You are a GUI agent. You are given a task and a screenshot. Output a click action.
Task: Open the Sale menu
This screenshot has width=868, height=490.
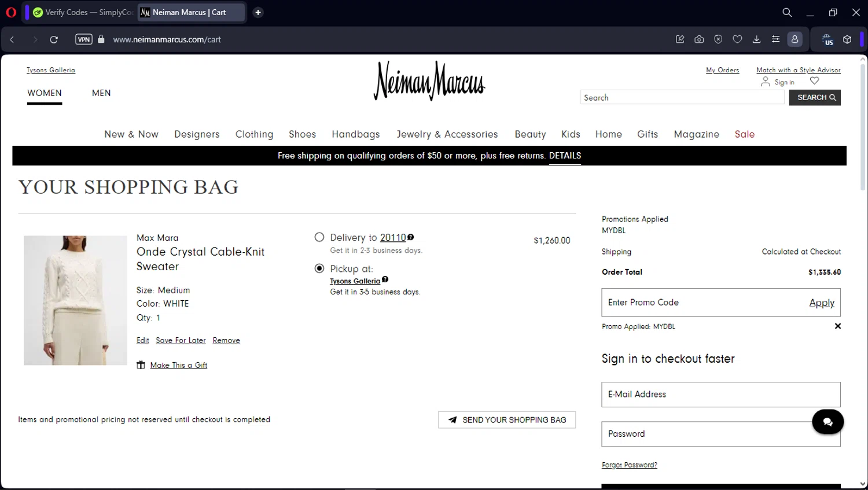click(x=745, y=134)
